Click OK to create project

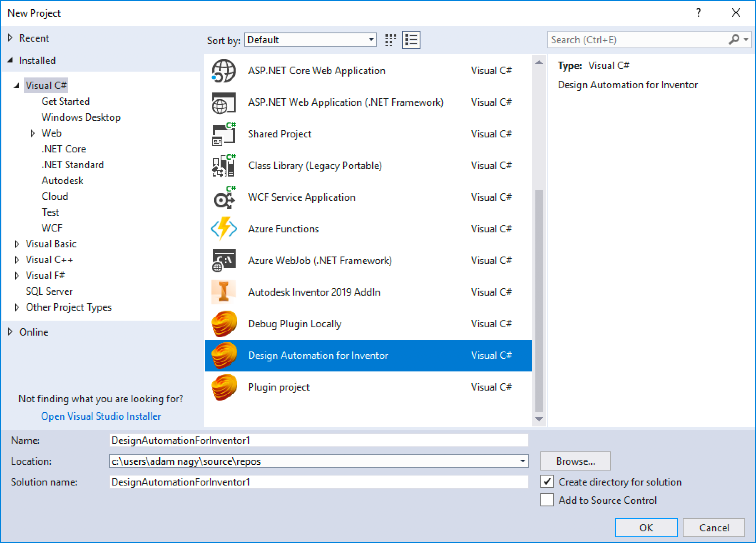click(646, 528)
